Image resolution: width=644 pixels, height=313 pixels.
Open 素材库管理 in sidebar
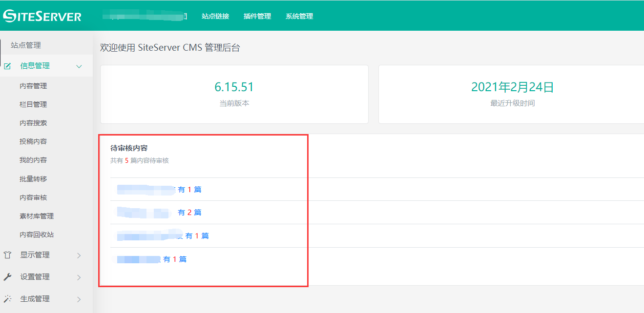[x=37, y=216]
